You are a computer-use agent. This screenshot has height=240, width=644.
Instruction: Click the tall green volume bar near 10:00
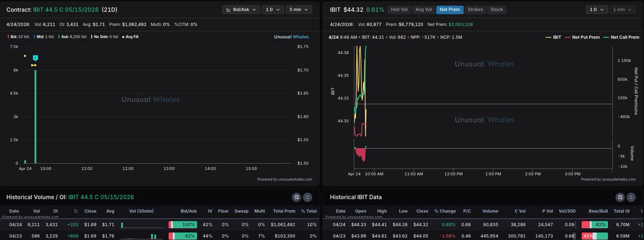[x=35, y=116]
